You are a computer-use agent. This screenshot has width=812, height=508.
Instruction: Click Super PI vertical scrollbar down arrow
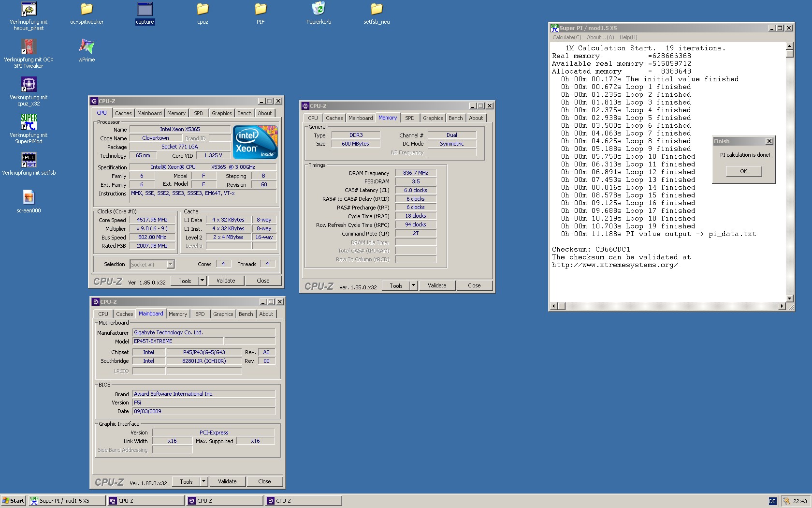pyautogui.click(x=790, y=299)
